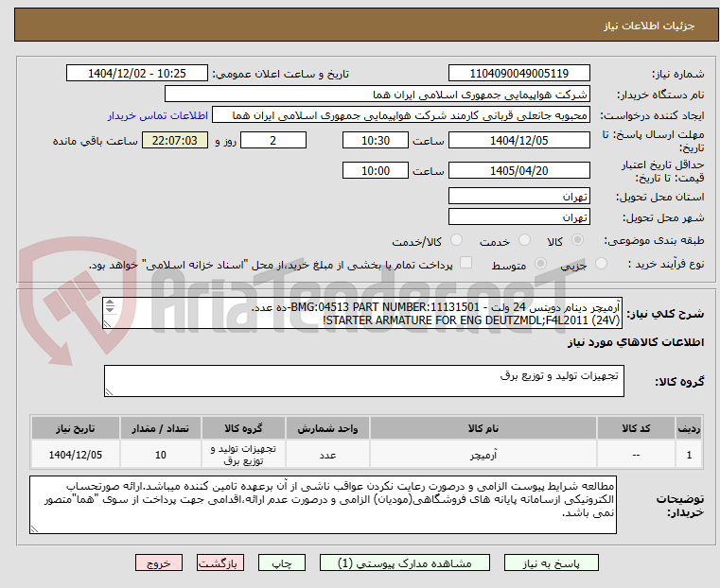Screen dimensions: 720x588
Task: Click the row number 1 cell
Action: point(689,455)
